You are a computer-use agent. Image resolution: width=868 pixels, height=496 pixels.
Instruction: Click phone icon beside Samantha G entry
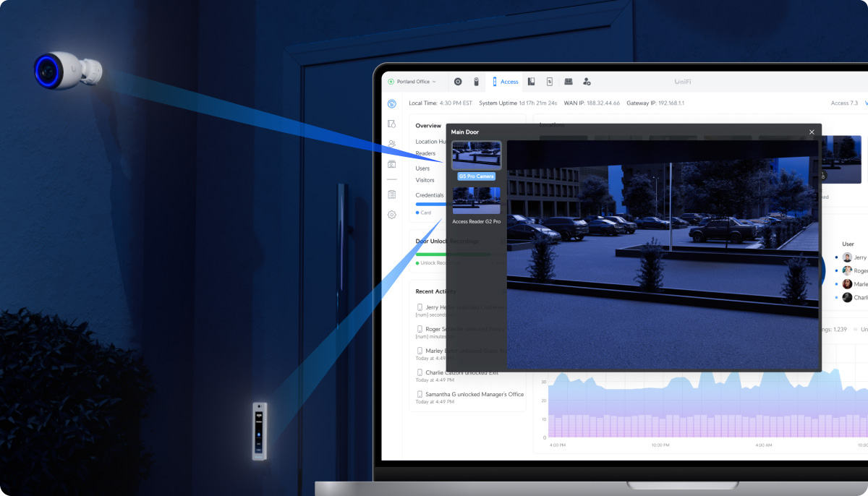click(x=420, y=394)
